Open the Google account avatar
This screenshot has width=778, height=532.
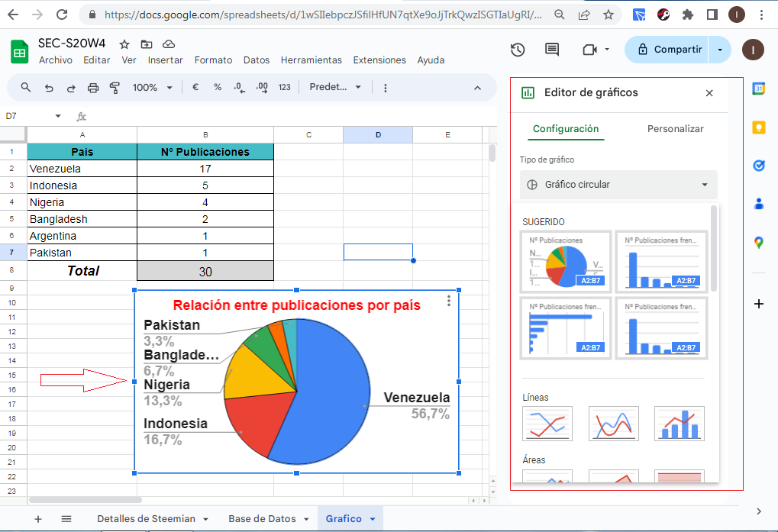[x=753, y=50]
